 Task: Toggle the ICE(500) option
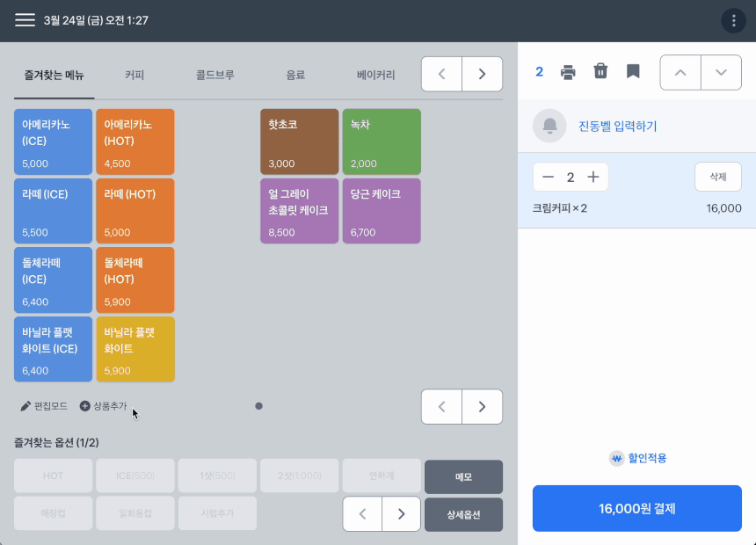134,475
